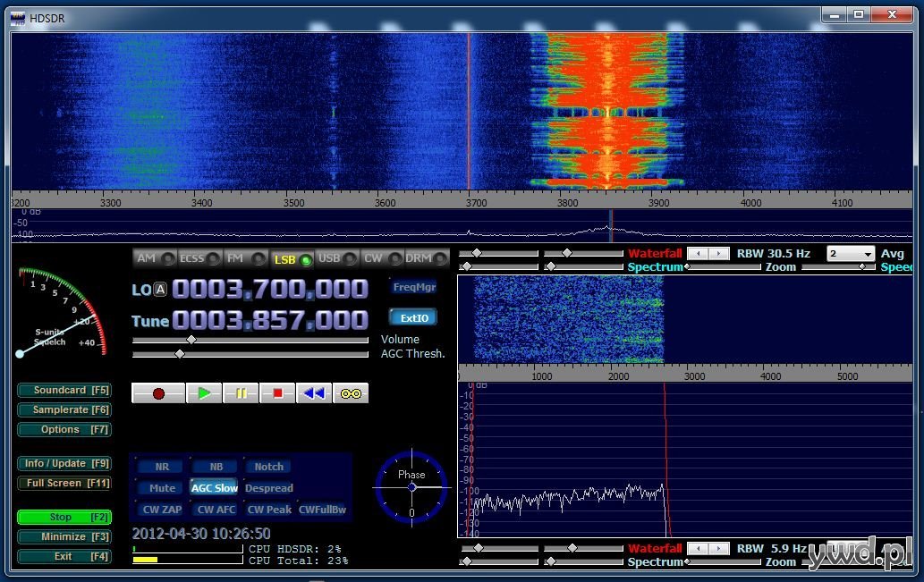
Task: Open Samplerate settings [F6]
Action: [64, 409]
